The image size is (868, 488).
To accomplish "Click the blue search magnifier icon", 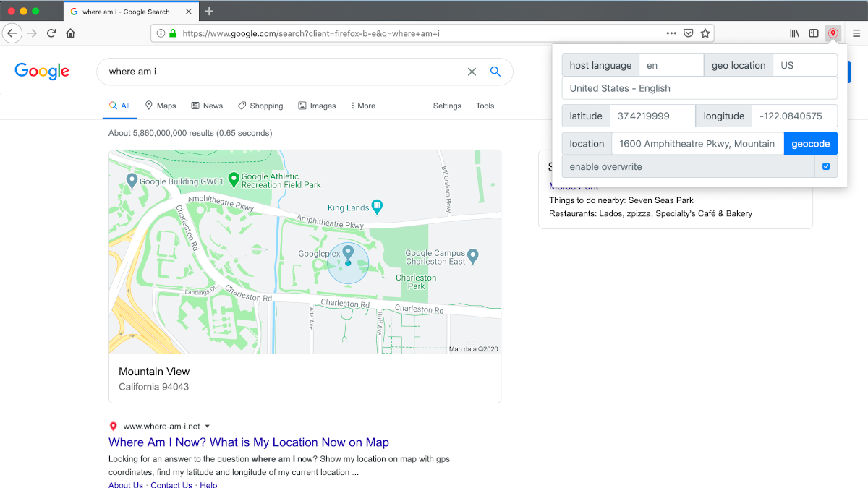I will coord(495,72).
